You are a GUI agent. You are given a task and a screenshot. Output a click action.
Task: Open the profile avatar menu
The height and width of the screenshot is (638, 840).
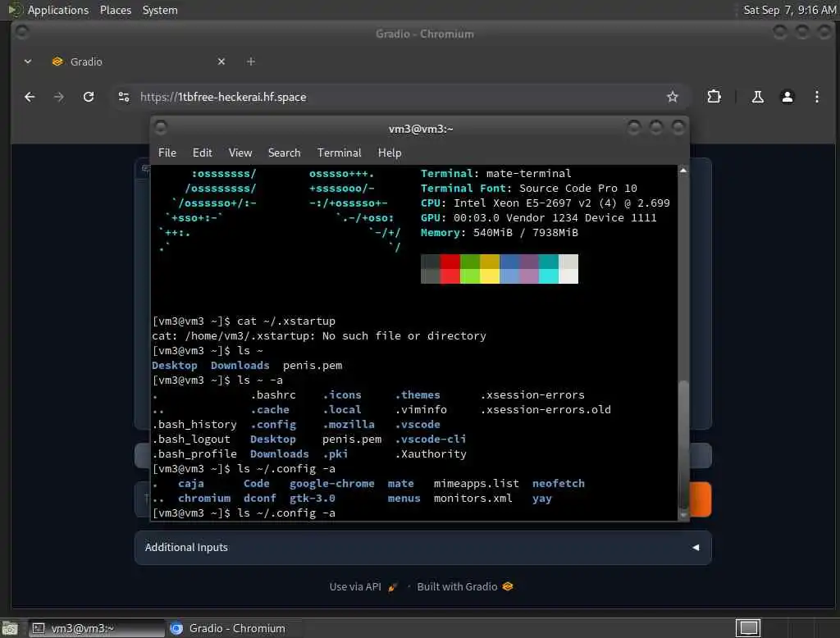click(x=787, y=97)
